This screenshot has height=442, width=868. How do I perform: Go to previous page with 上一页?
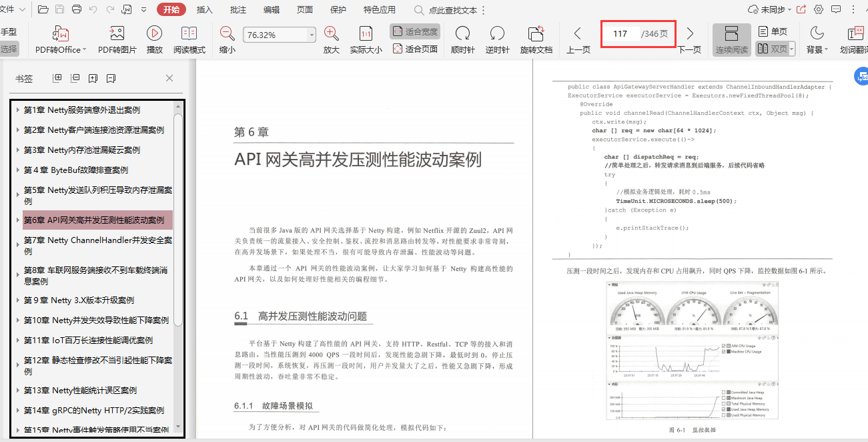click(x=578, y=40)
